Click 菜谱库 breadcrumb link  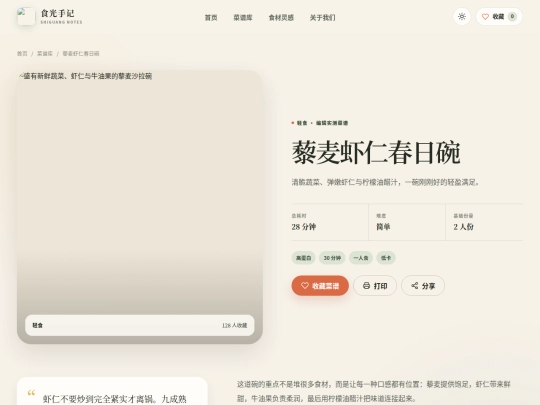point(45,53)
